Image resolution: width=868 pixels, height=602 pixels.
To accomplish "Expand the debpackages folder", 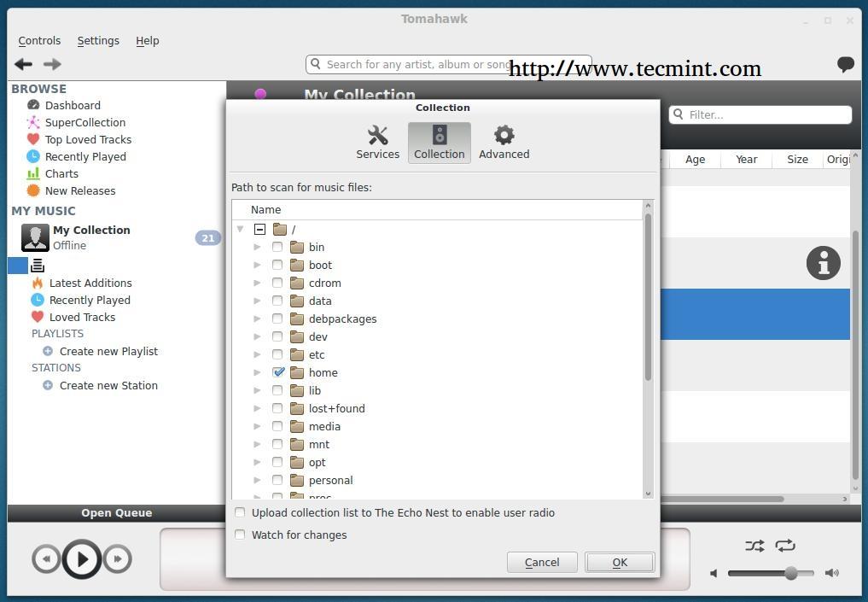I will (257, 319).
